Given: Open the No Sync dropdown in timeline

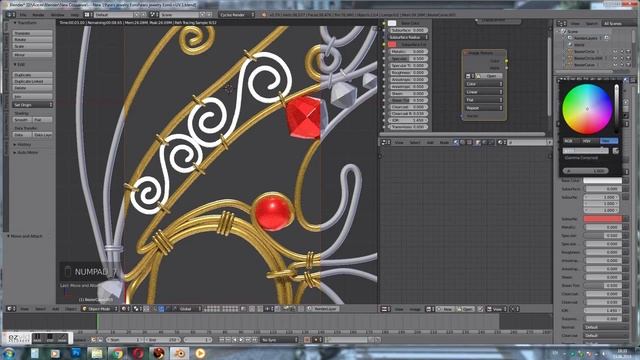Looking at the screenshot, I should click(280, 340).
